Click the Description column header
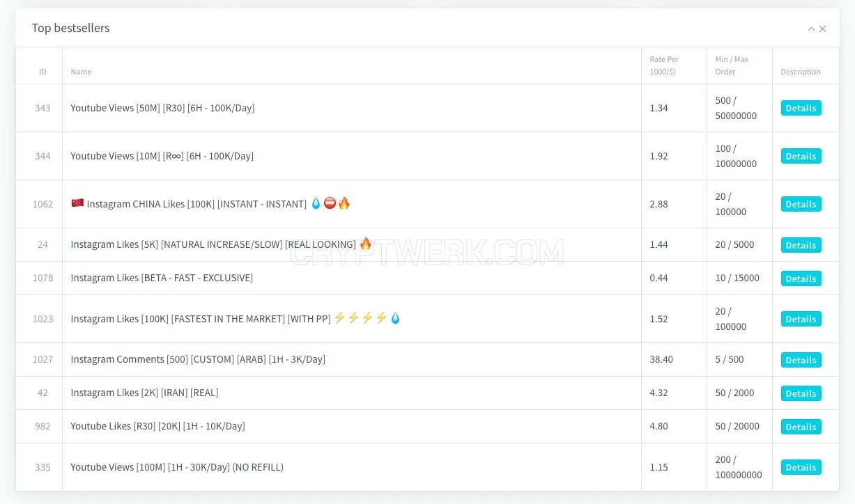855x504 pixels. [x=801, y=72]
